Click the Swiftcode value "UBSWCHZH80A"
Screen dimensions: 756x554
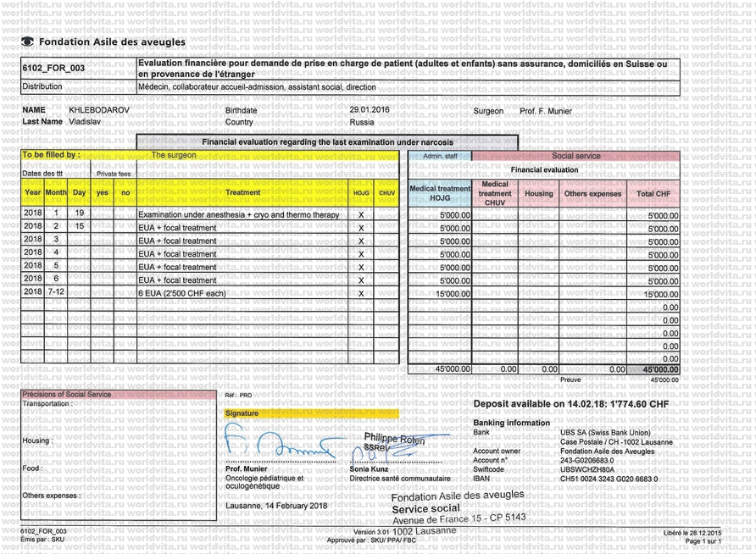tap(587, 469)
